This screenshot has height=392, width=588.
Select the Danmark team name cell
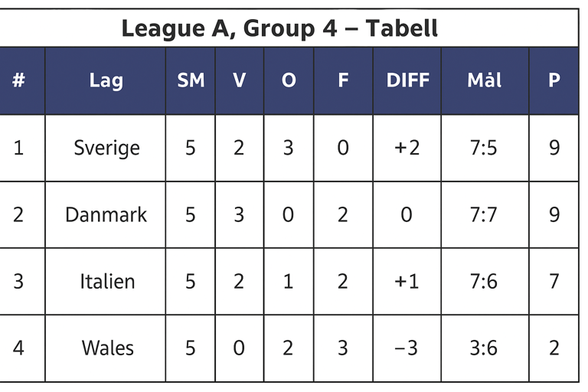[106, 214]
